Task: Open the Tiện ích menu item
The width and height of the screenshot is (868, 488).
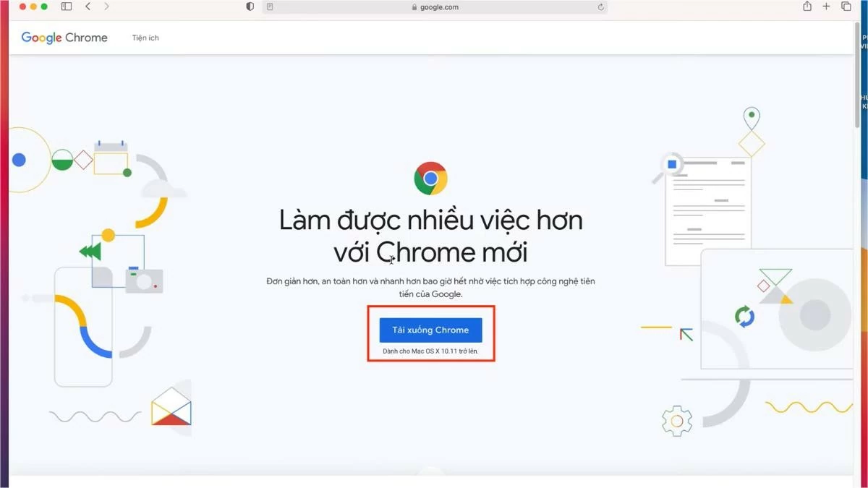Action: point(145,38)
